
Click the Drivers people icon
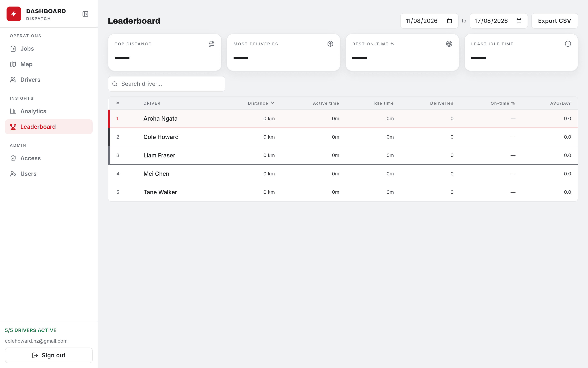(x=13, y=80)
